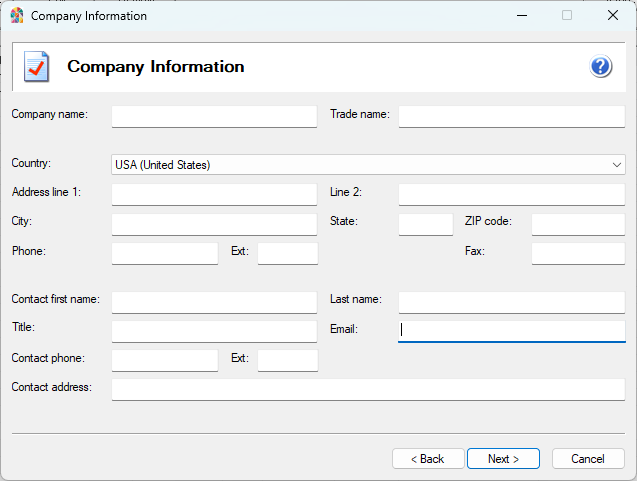The image size is (637, 481).
Task: Click the checklist document icon in the header
Action: [x=36, y=67]
